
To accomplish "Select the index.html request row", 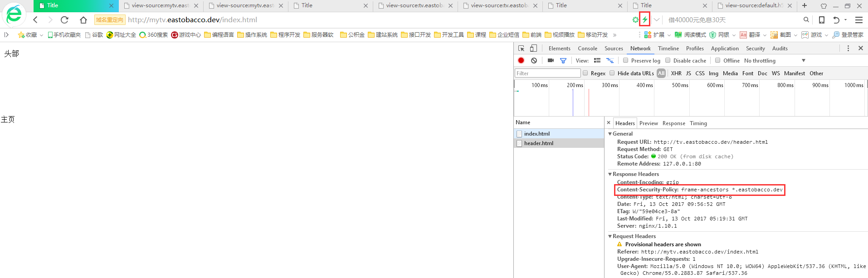I will [559, 134].
